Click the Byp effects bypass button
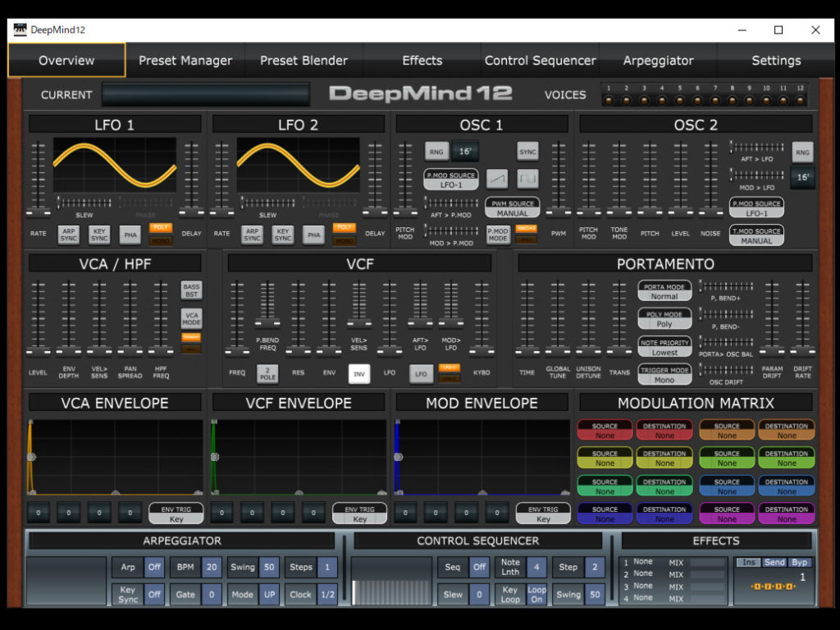This screenshot has width=840, height=630. pyautogui.click(x=799, y=563)
